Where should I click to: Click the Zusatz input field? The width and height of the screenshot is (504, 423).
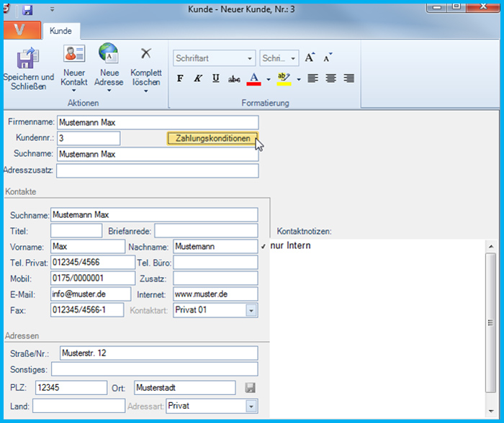pos(215,278)
